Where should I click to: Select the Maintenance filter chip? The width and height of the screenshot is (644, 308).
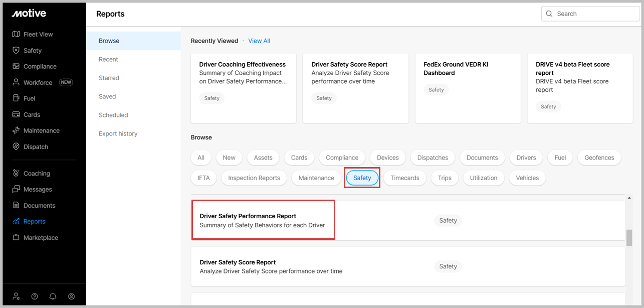click(x=316, y=178)
